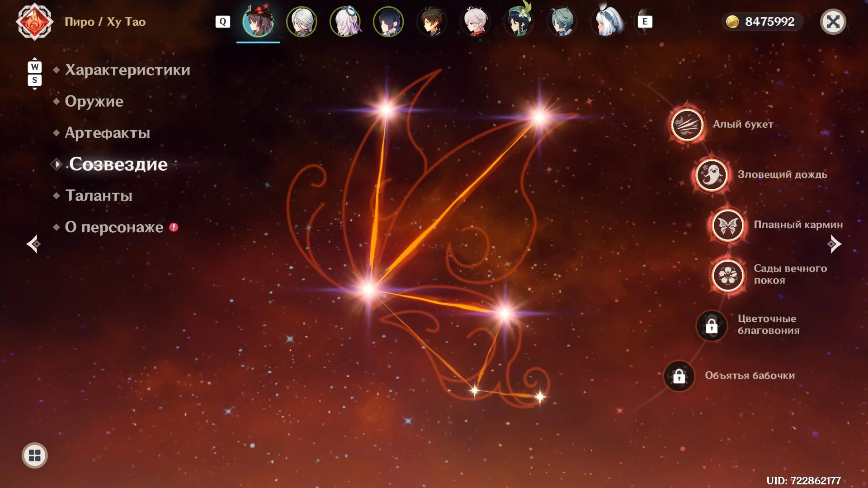Select the Созвездие menu item
Viewport: 868px width, 488px height.
(x=118, y=164)
